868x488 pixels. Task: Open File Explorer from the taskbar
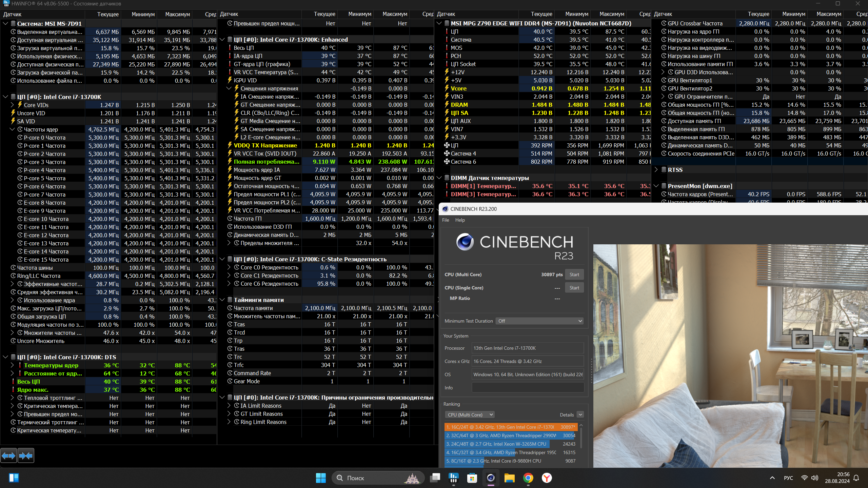(509, 478)
